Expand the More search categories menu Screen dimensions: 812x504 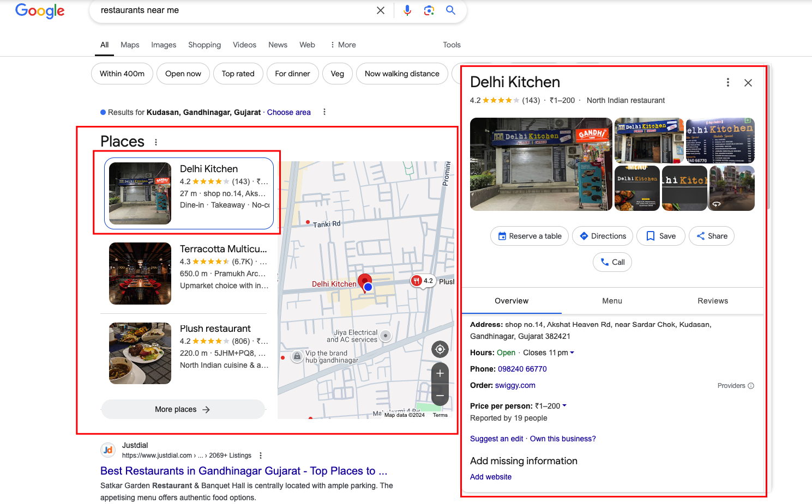click(x=343, y=45)
